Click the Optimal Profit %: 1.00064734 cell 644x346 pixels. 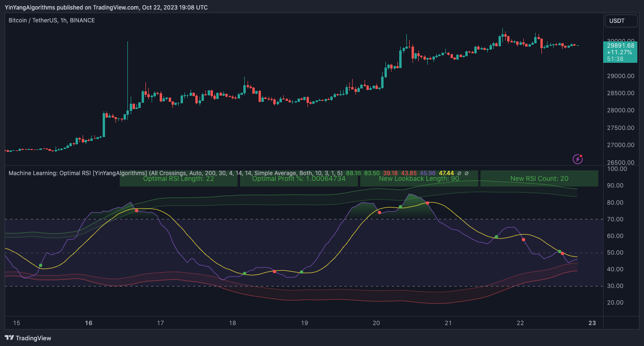pos(299,179)
